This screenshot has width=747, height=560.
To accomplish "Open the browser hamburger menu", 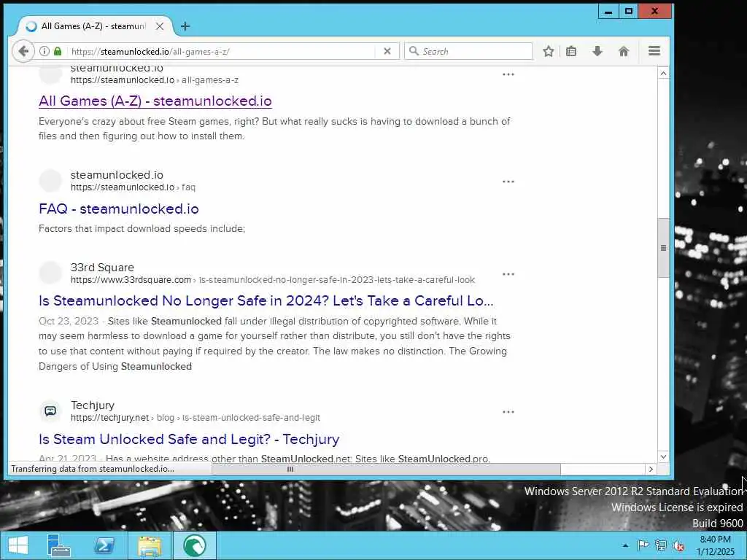I will click(654, 51).
